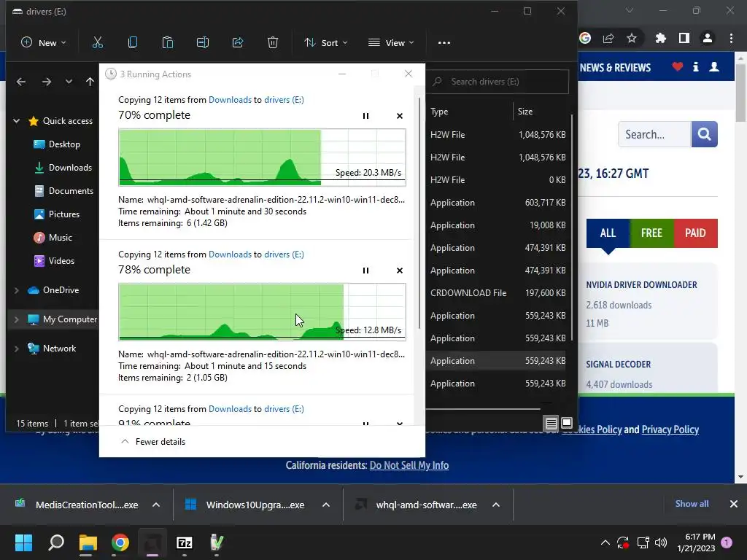
Task: Click the Cut scissors icon in File Explorer toolbar
Action: (x=98, y=42)
